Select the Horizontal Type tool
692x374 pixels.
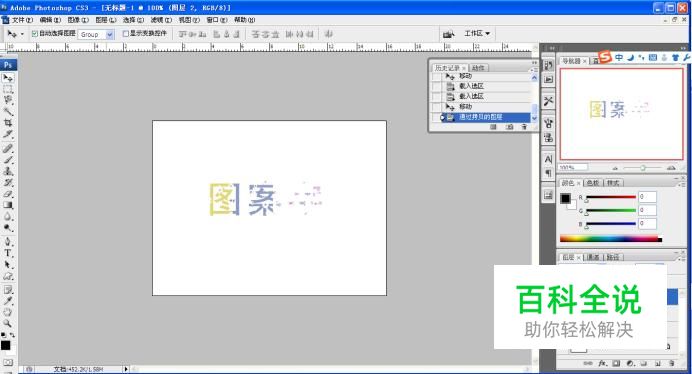coord(8,253)
